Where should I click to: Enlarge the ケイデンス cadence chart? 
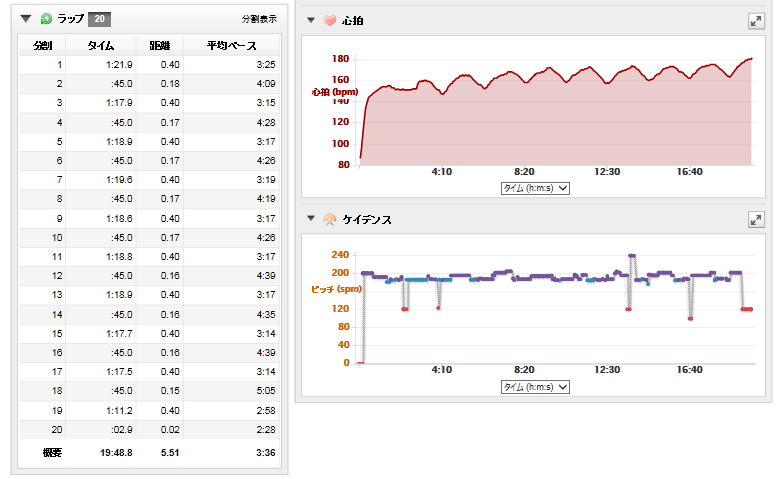click(x=757, y=219)
